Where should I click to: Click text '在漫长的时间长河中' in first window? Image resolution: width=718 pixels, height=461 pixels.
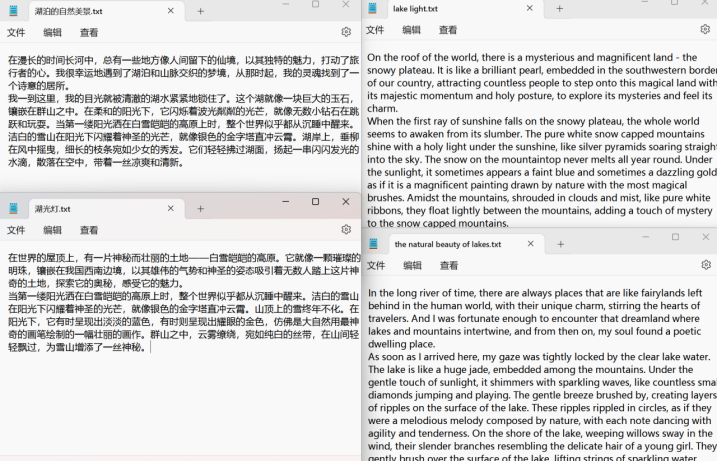(x=51, y=60)
